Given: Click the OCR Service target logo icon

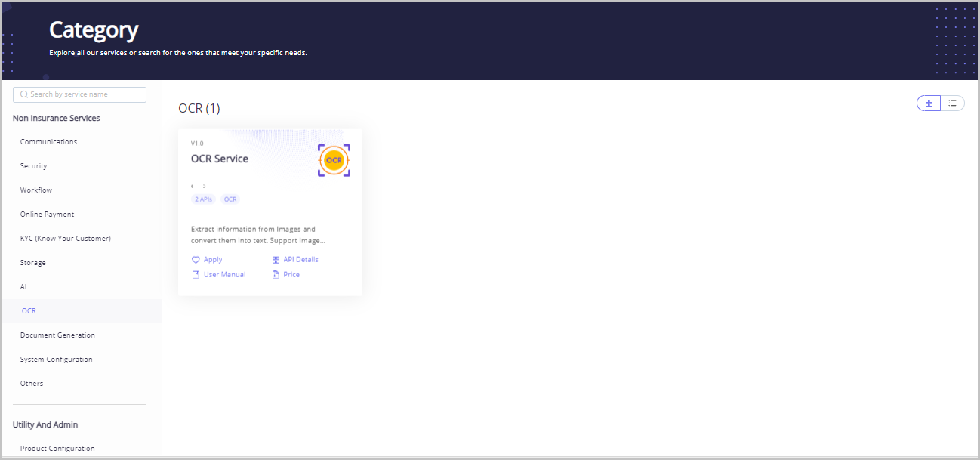Looking at the screenshot, I should click(334, 160).
